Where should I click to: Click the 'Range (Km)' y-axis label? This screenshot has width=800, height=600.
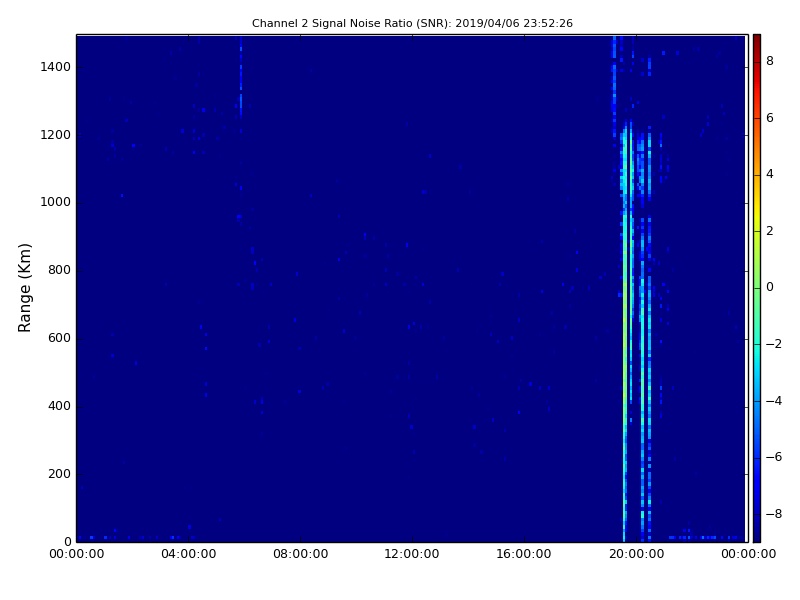(x=26, y=287)
